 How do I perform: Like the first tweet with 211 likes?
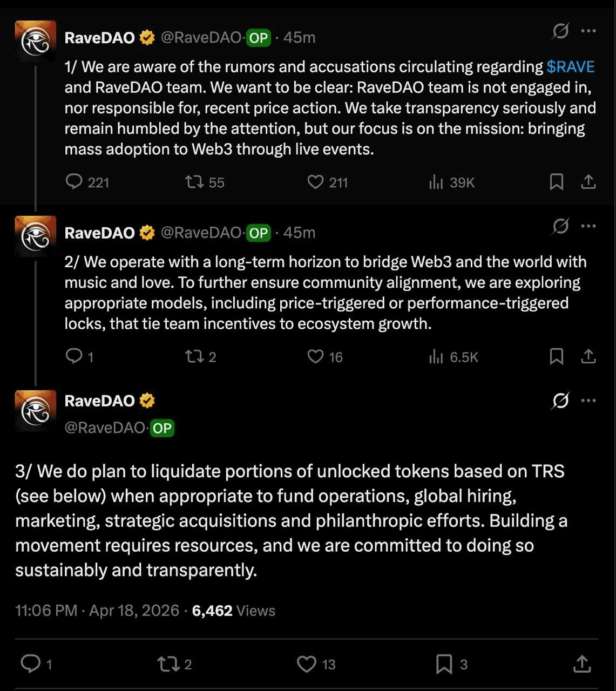click(x=315, y=182)
